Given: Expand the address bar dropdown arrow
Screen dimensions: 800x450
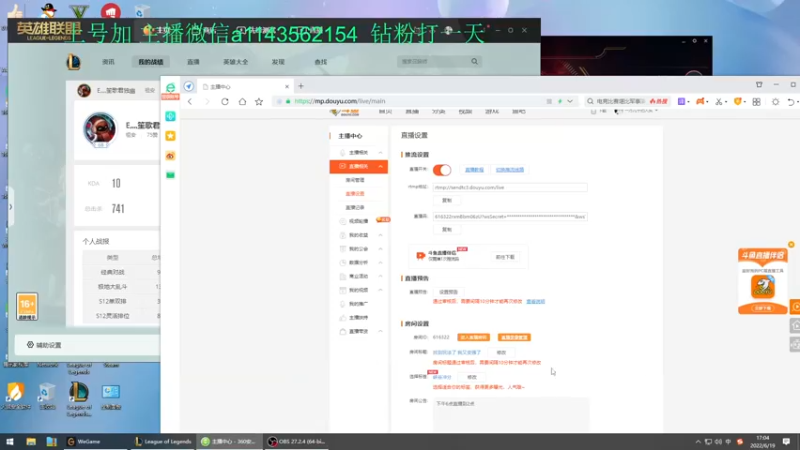Looking at the screenshot, I should tap(570, 102).
